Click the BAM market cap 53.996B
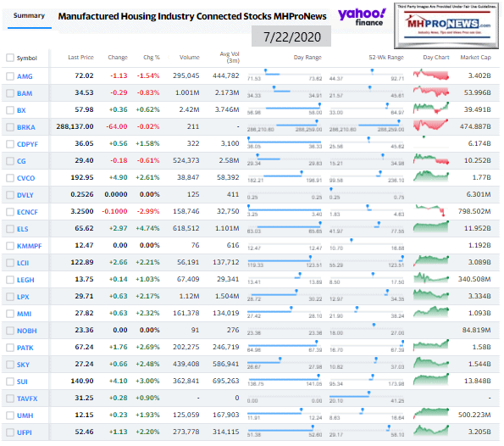The height and width of the screenshot is (446, 504). pos(477,92)
